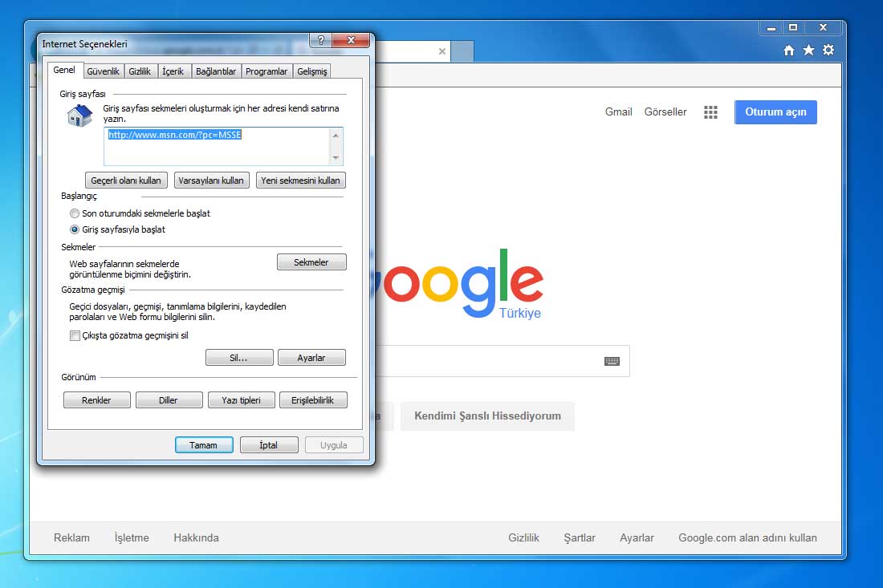883x588 pixels.
Task: Click the on-screen keyboard icon in search box
Action: click(x=612, y=361)
